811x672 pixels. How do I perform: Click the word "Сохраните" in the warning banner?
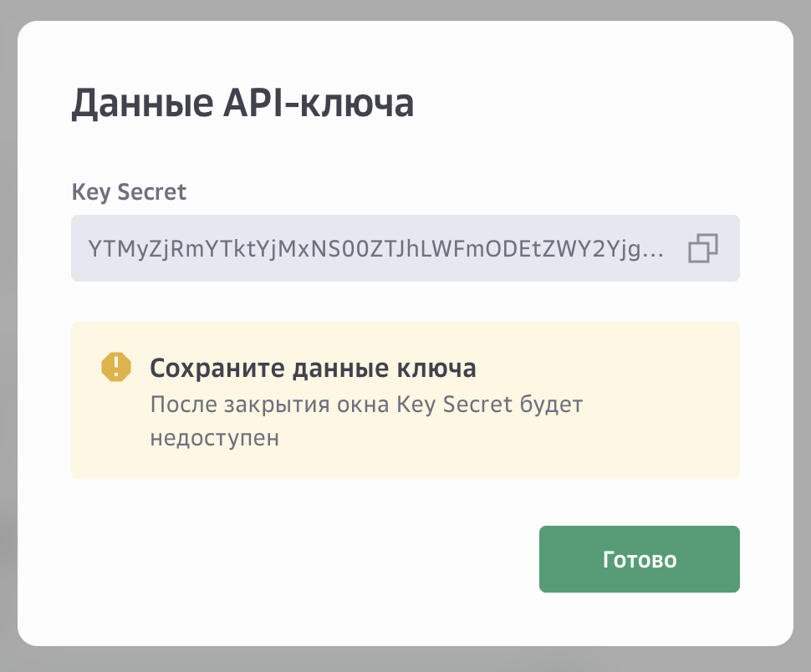pyautogui.click(x=209, y=368)
